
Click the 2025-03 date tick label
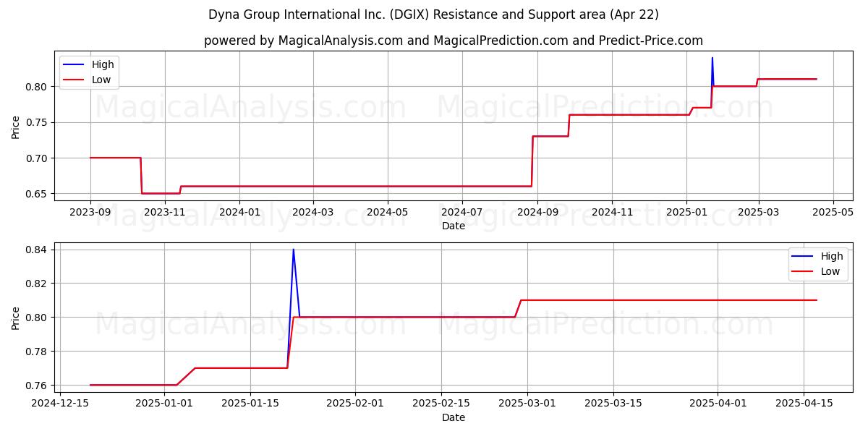(x=758, y=213)
